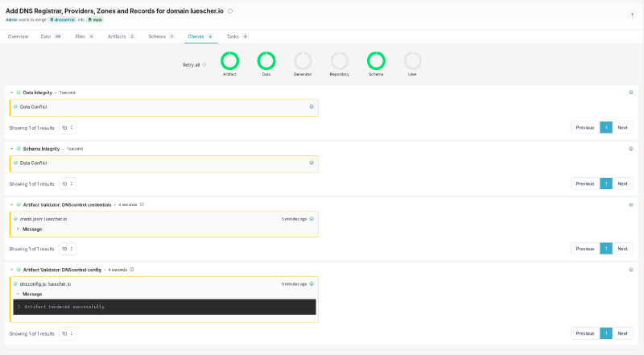Click the green check icon on the dnsconfig.js row
The image size is (644, 355).
tap(15, 284)
